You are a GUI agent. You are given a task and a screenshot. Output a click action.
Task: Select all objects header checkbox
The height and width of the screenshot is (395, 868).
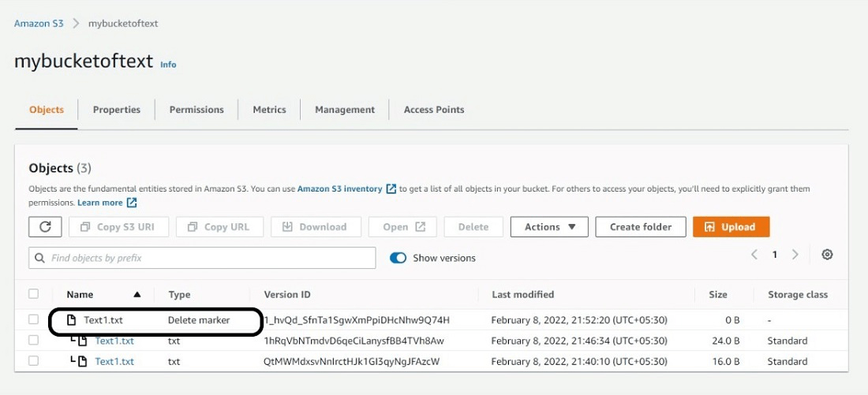(34, 294)
